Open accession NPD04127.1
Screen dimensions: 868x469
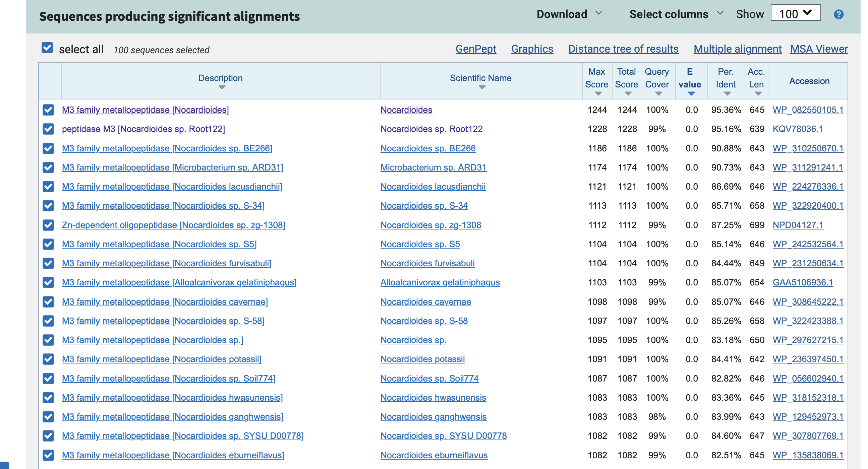click(x=798, y=225)
